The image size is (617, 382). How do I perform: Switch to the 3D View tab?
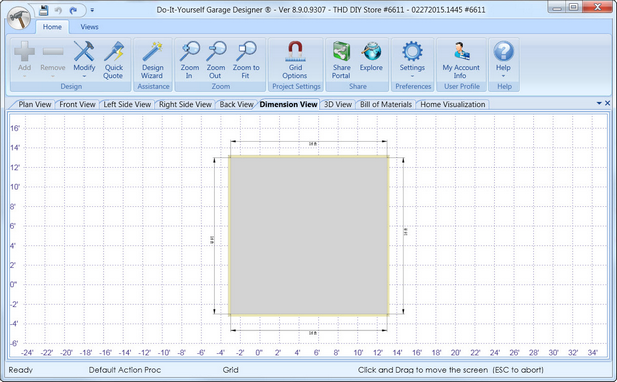[x=338, y=104]
